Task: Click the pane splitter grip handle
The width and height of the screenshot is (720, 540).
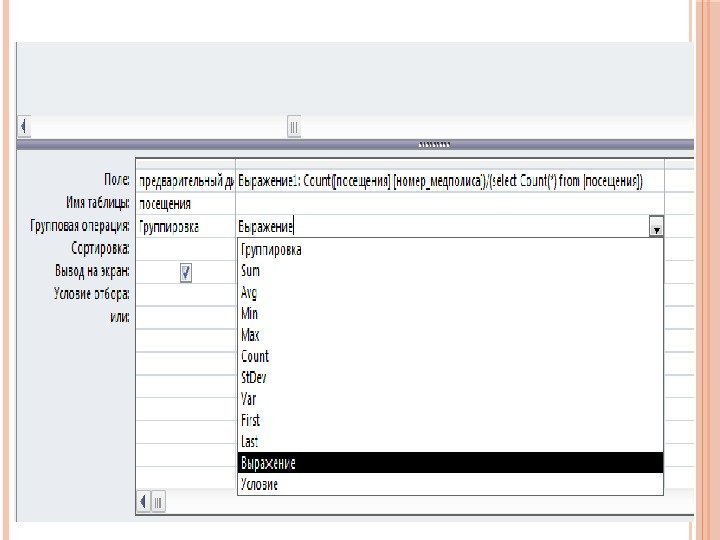Action: pyautogui.click(x=434, y=145)
